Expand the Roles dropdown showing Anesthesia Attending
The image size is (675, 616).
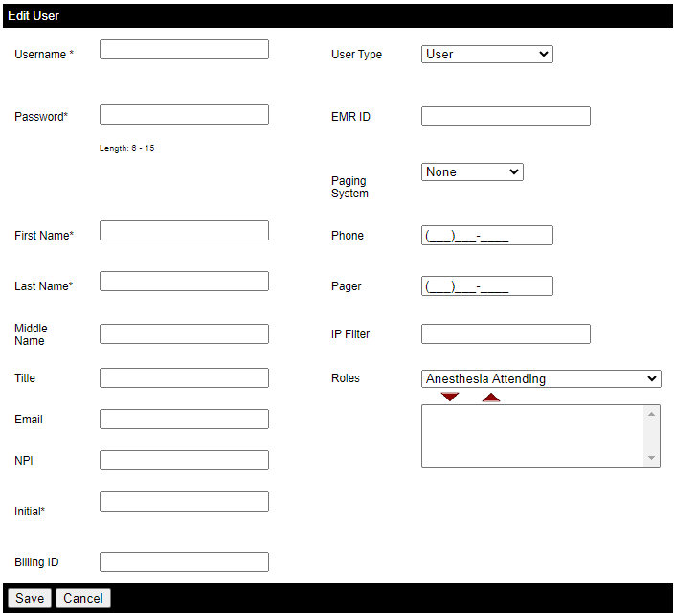541,378
